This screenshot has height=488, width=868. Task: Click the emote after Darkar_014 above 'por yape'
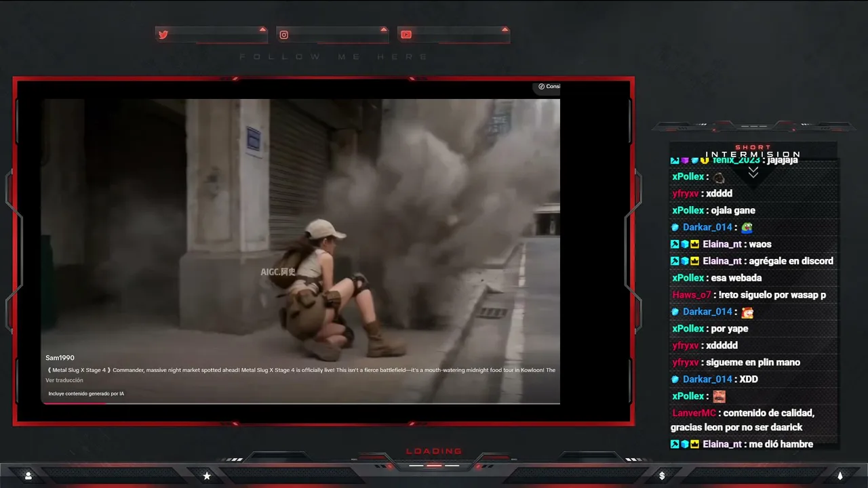click(747, 312)
